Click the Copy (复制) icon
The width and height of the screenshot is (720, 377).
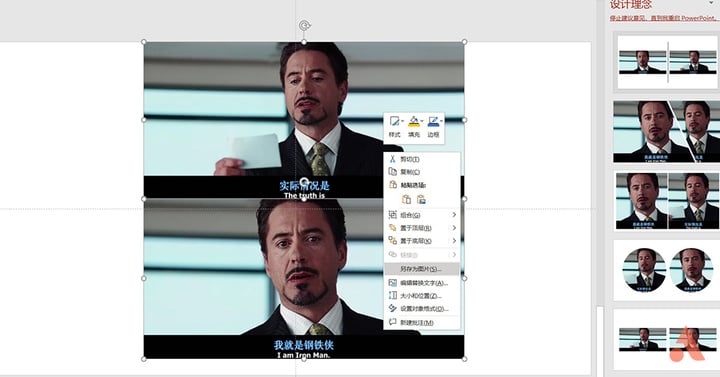392,172
